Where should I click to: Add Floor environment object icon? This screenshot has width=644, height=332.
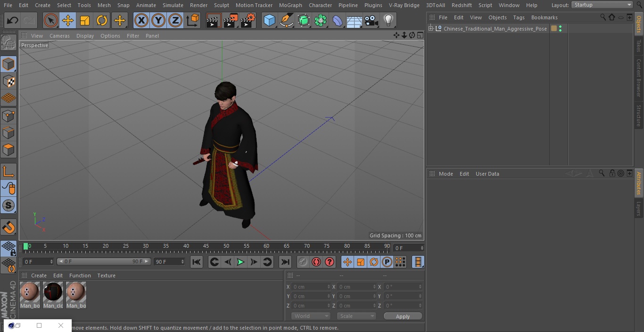[354, 20]
